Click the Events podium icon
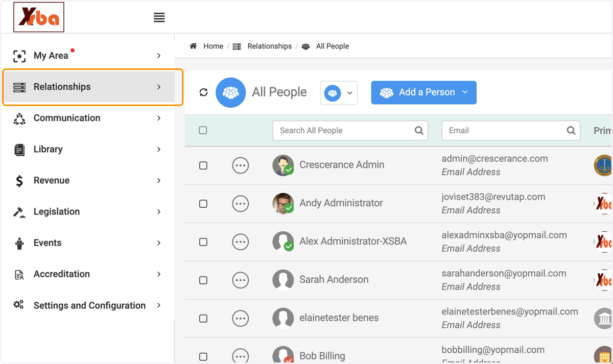Viewport: 613px width, 364px height. pos(19,244)
